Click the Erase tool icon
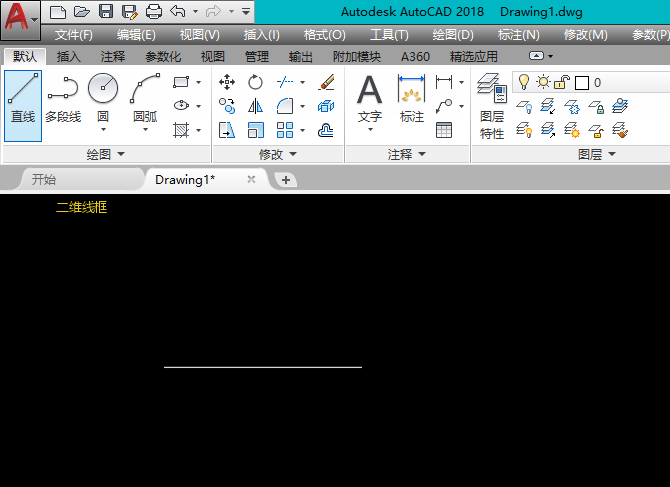Screen dimensions: 670x487 pos(326,82)
